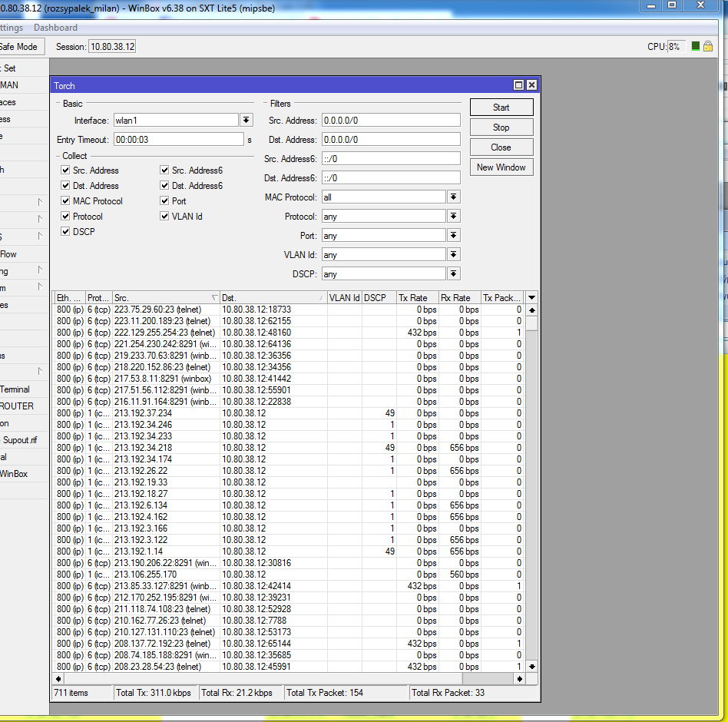Disable the DSCP collect checkbox

click(65, 232)
